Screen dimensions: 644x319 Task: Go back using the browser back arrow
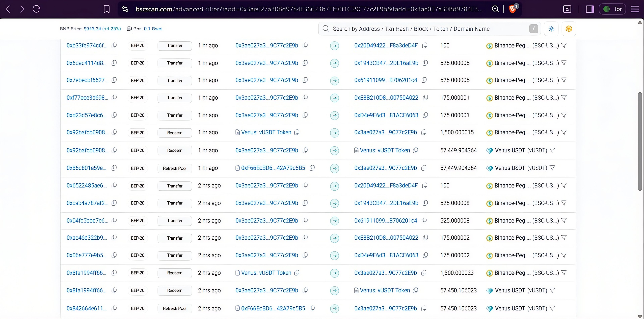(x=8, y=9)
